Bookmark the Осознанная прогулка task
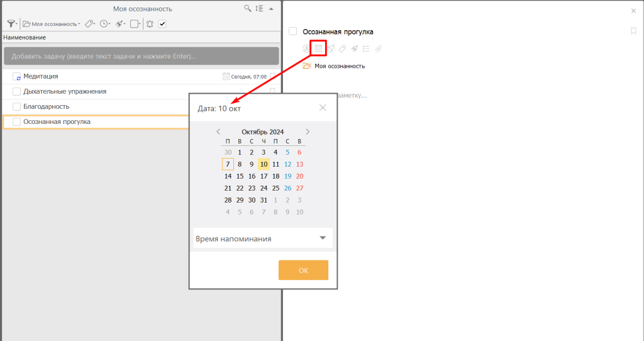 [633, 31]
